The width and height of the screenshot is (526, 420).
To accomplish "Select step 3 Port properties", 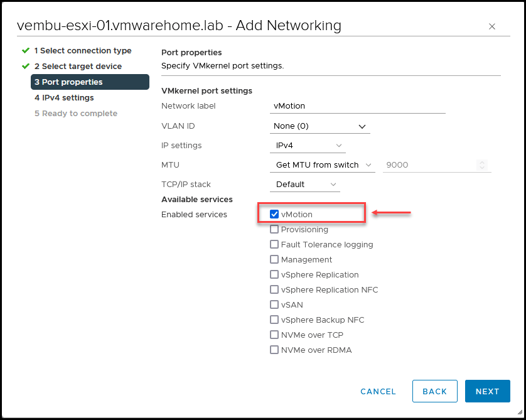I will click(x=90, y=82).
